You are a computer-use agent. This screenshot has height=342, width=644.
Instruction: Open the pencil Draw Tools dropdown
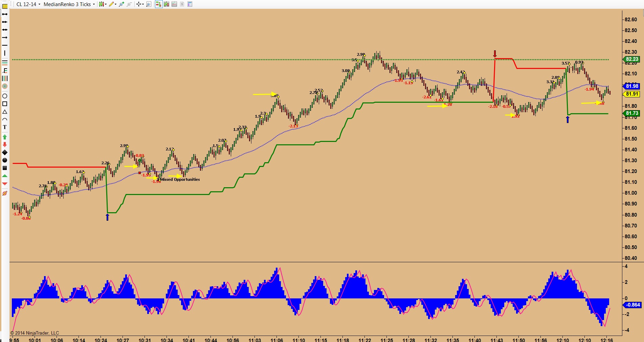coord(113,4)
